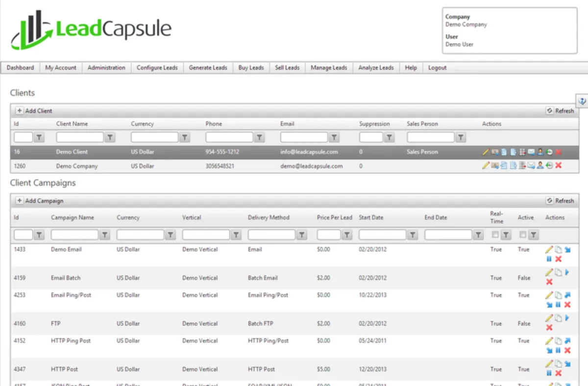
Task: Click the Add Client button
Action: click(34, 111)
